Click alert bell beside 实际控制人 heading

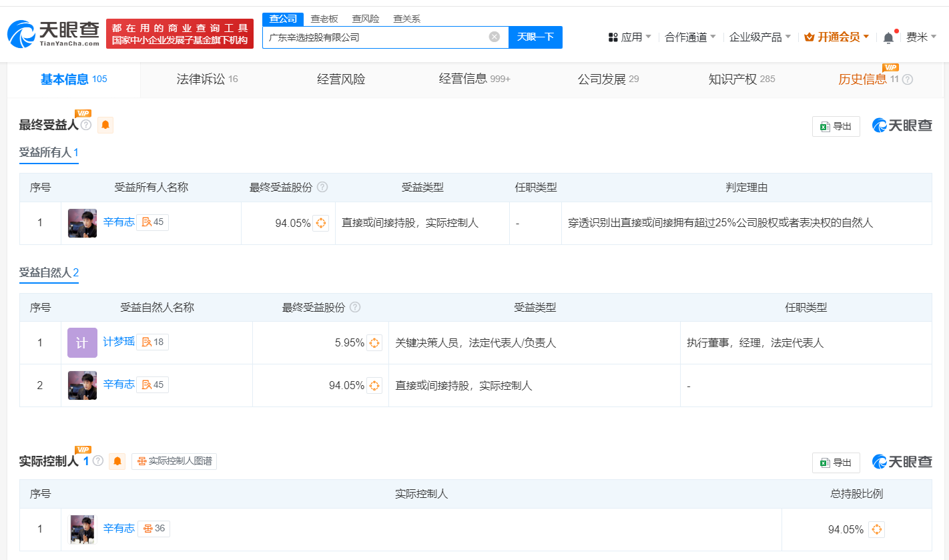[x=117, y=461]
